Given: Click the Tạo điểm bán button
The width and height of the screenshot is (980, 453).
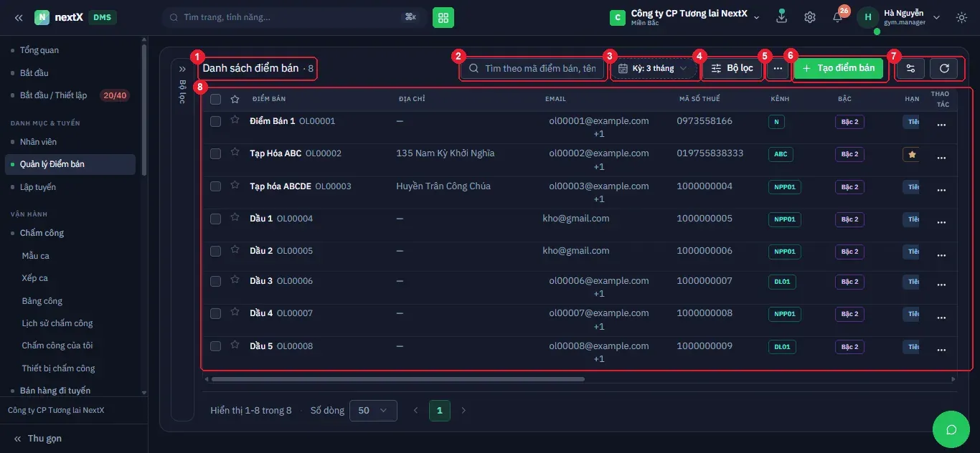Looking at the screenshot, I should pos(839,68).
